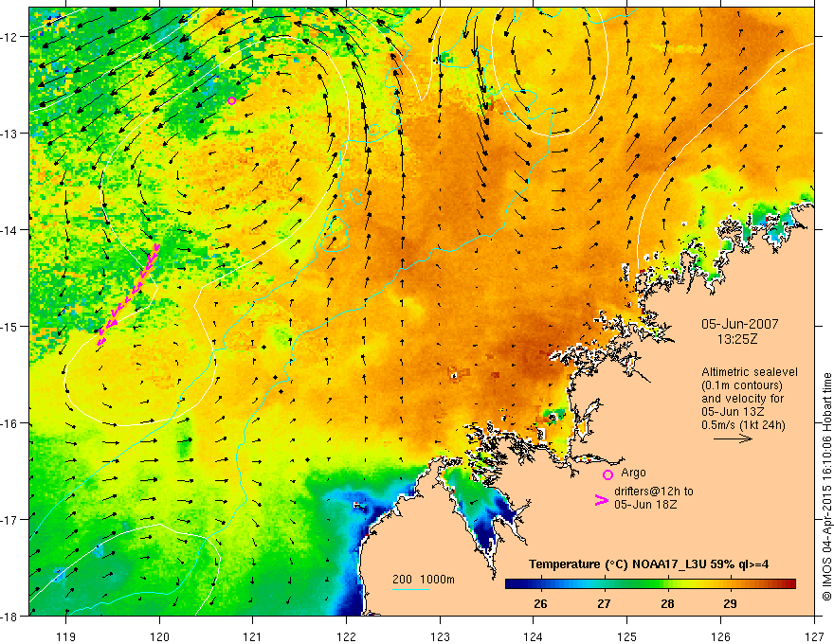This screenshot has width=834, height=644.
Task: Click the '0.5m/s (1kt 24h)' text
Action: tap(743, 425)
